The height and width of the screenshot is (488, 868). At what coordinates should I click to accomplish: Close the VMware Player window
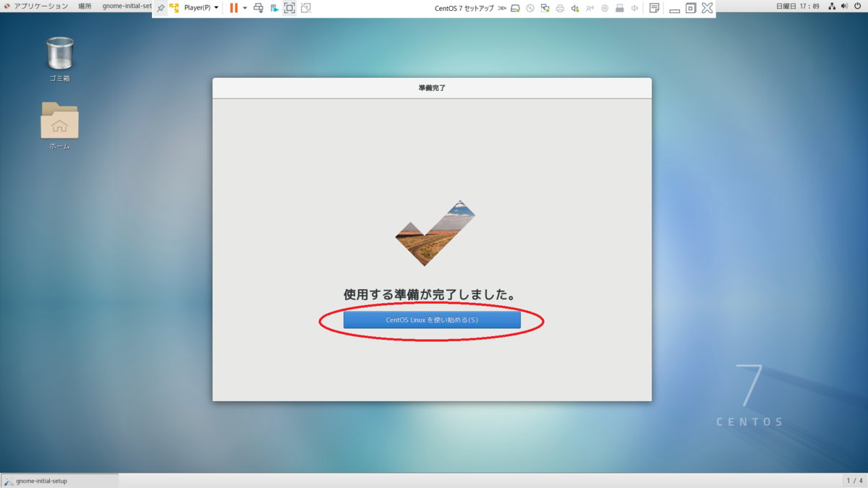click(x=707, y=8)
